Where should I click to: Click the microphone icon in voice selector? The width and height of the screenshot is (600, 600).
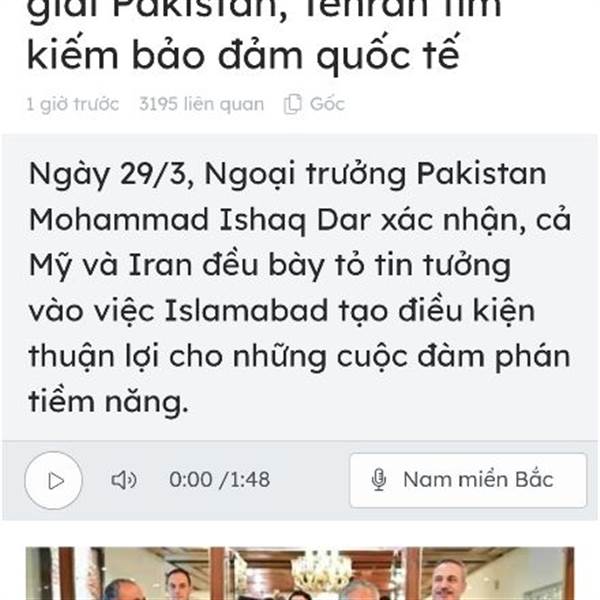pos(379,480)
